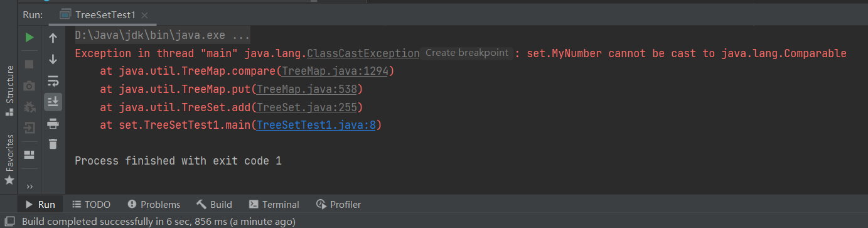The height and width of the screenshot is (228, 868).
Task: Toggle Soft-Wrap for console output
Action: pos(53,80)
